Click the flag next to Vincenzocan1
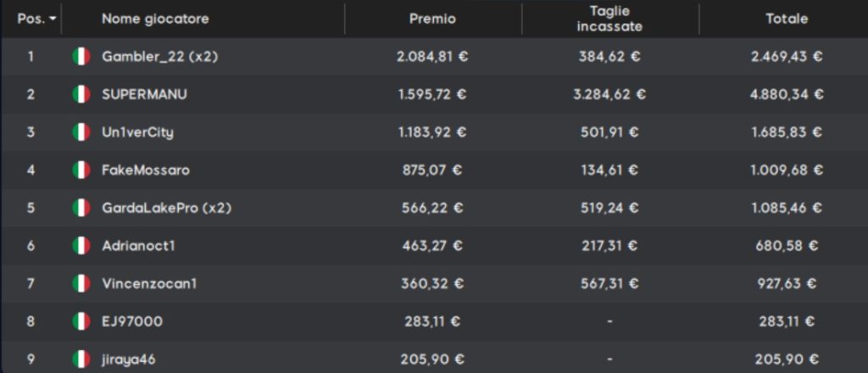The image size is (868, 373). click(81, 284)
